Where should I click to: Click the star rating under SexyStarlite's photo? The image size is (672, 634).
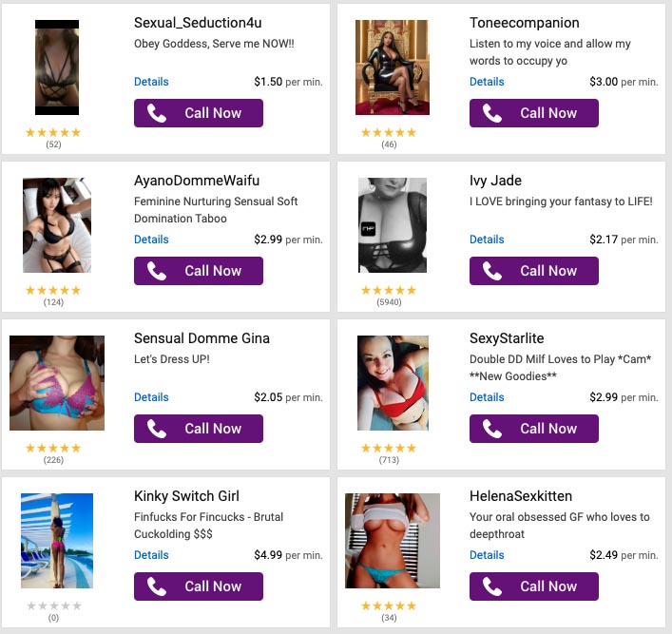coord(388,449)
